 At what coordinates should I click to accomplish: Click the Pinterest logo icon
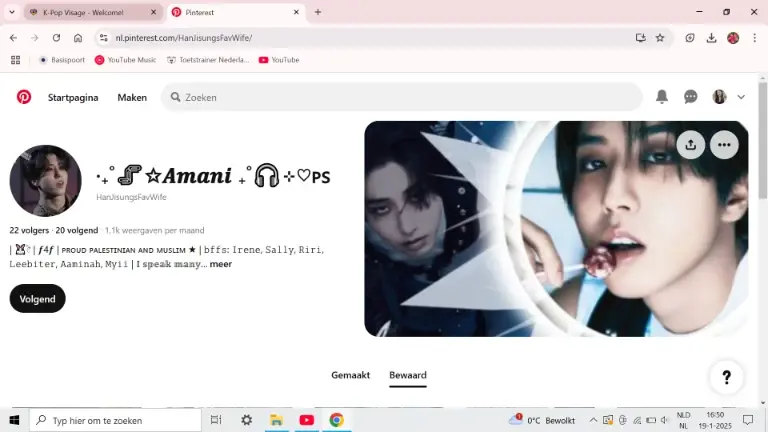coord(24,97)
